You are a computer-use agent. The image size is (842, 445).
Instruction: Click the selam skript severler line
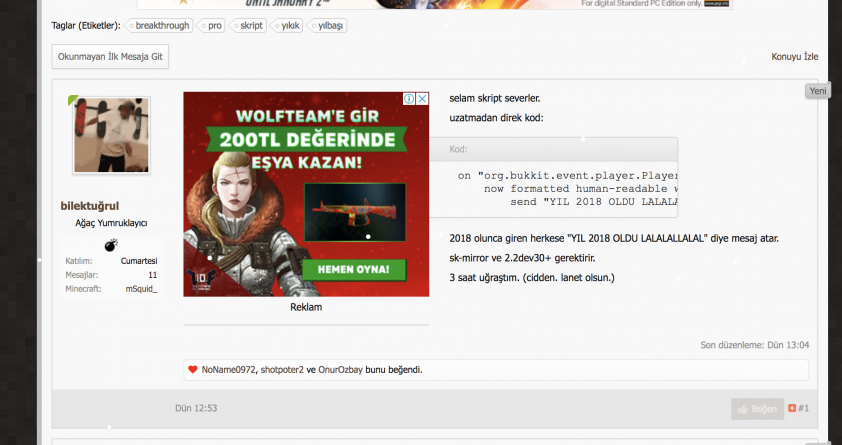pyautogui.click(x=495, y=99)
